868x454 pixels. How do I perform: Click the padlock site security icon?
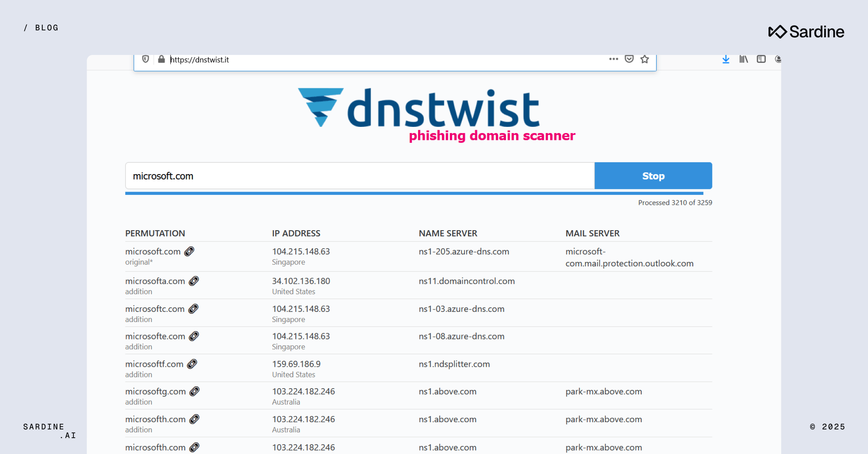pos(161,59)
